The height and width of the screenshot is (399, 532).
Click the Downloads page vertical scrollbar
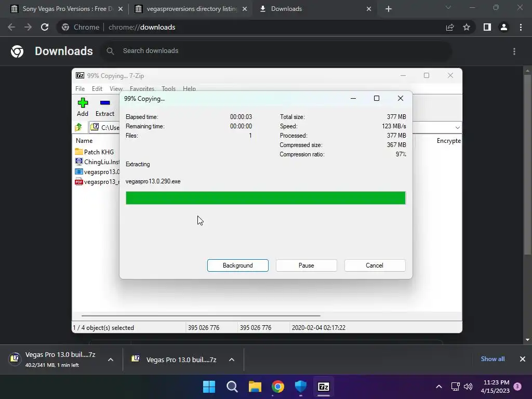(527, 165)
